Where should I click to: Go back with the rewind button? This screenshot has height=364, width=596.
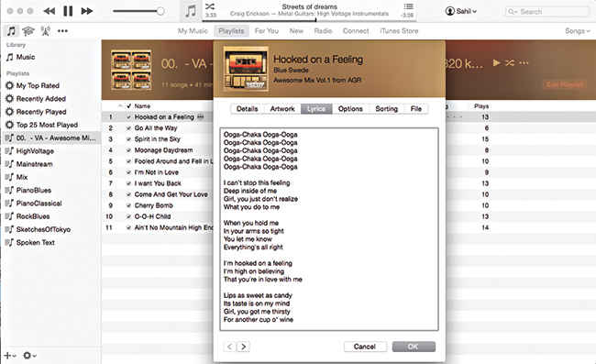tap(50, 11)
